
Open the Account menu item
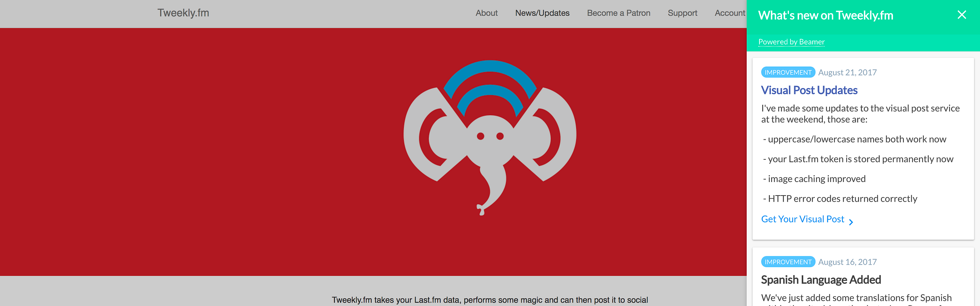click(x=730, y=13)
